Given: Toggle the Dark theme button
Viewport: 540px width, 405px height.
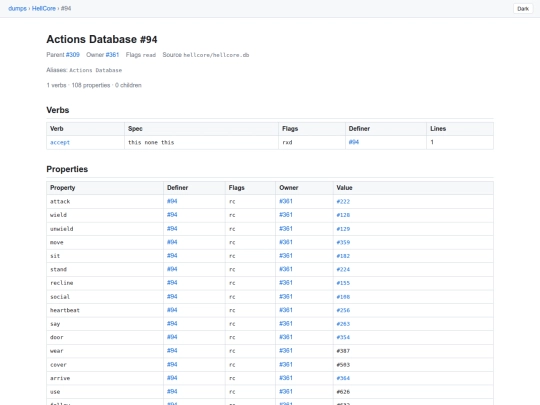Looking at the screenshot, I should (x=523, y=9).
